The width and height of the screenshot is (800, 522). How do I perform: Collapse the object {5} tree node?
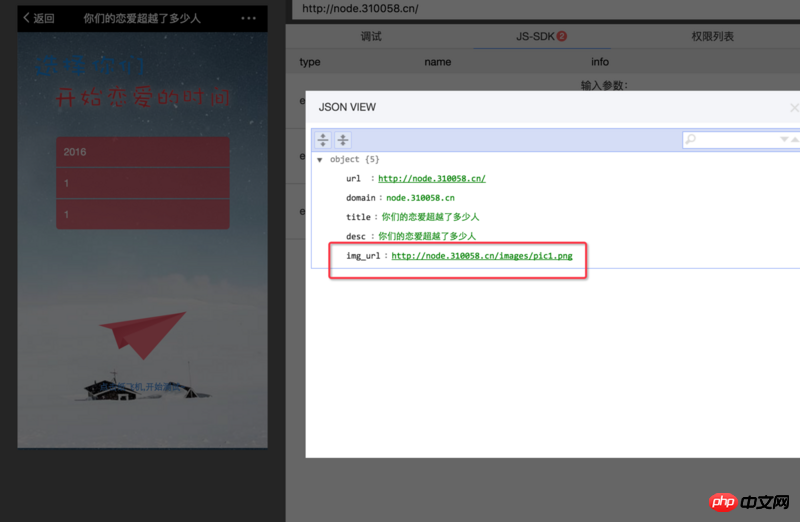point(320,160)
